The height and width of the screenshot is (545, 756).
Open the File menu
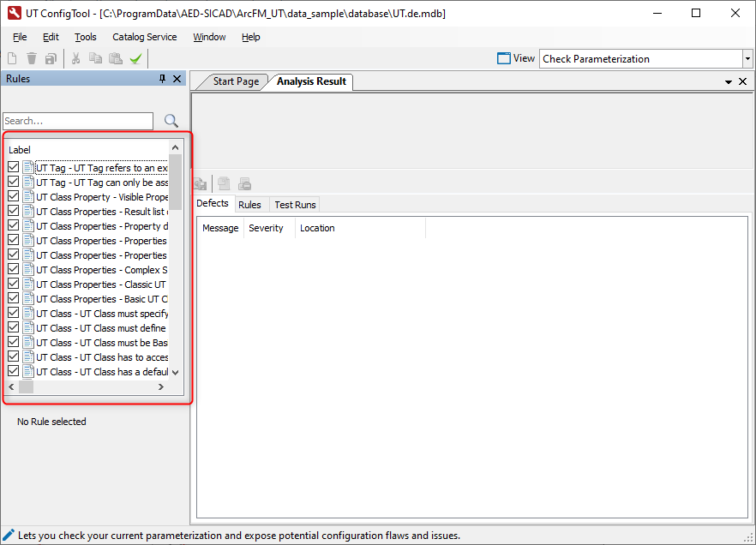pos(20,37)
